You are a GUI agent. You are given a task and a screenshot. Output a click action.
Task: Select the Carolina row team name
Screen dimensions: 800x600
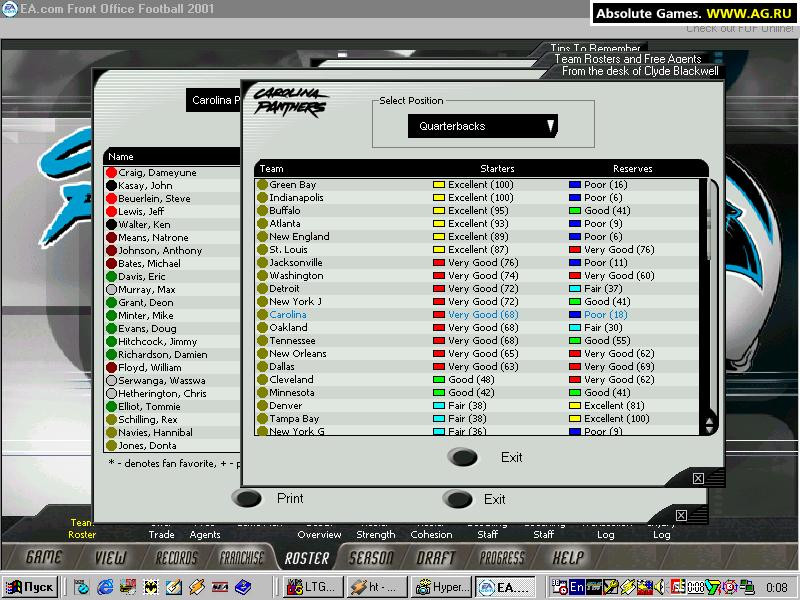coord(288,314)
